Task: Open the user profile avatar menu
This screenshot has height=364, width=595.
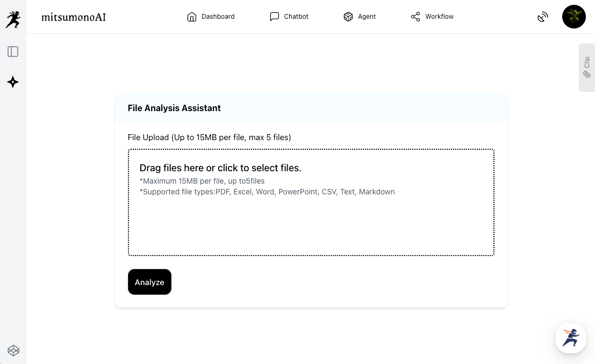Action: point(574,17)
